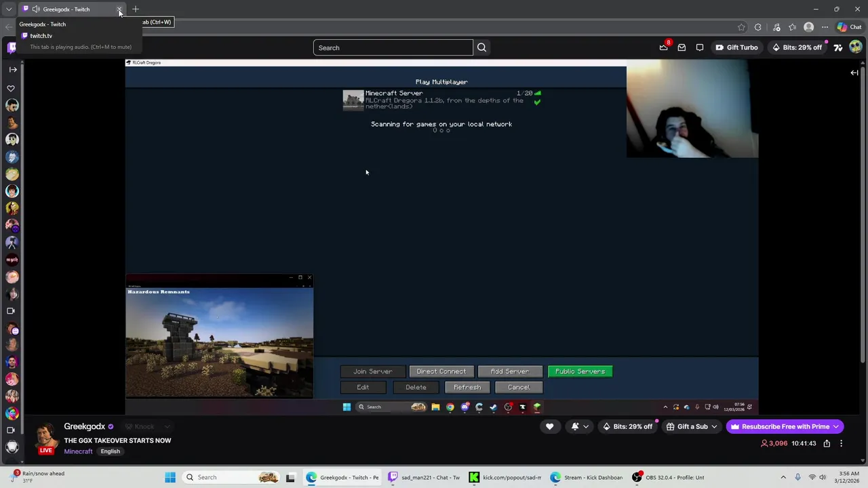Viewport: 868px width, 488px height.
Task: Click Add Server button
Action: click(510, 371)
